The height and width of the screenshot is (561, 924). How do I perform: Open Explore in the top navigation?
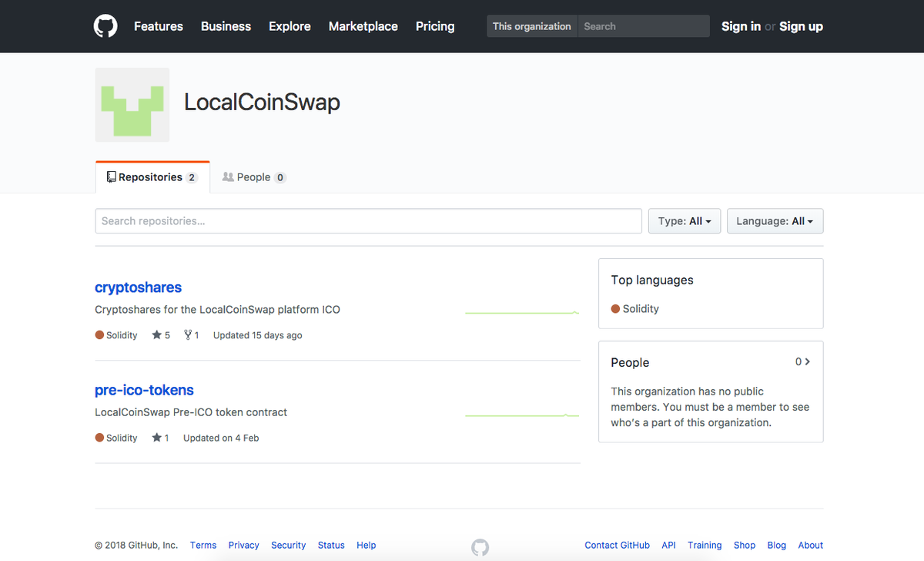[290, 26]
